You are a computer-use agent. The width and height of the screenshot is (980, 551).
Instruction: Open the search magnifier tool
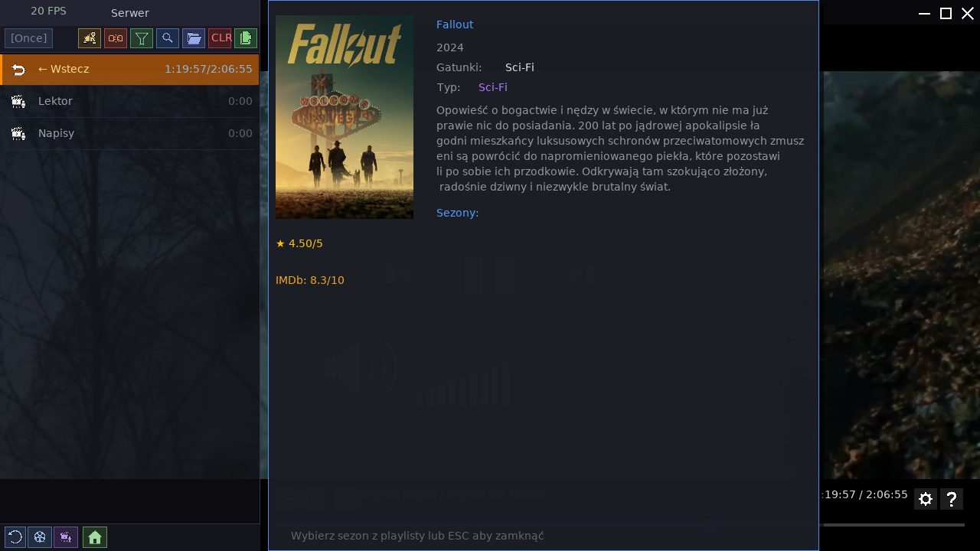pos(168,38)
